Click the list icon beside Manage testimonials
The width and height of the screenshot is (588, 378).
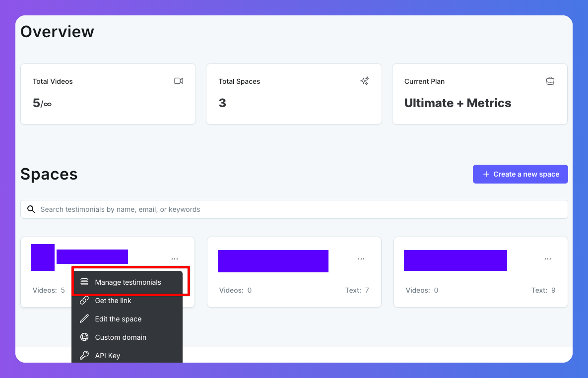pos(84,282)
